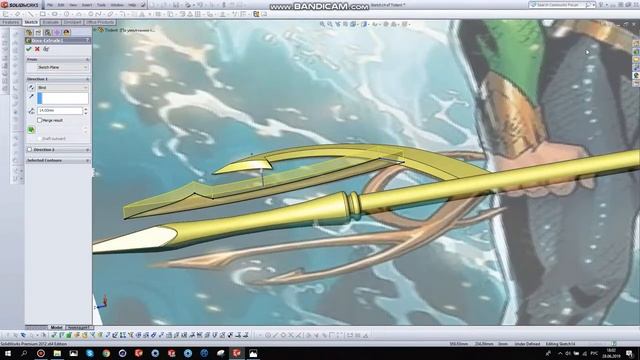The image size is (640, 360).
Task: Cancel the Boss-Extrude with the red X
Action: pos(37,49)
